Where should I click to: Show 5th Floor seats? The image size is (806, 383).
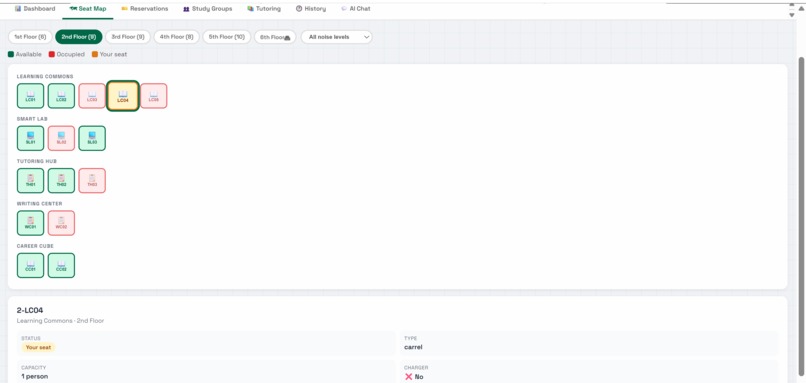[227, 37]
